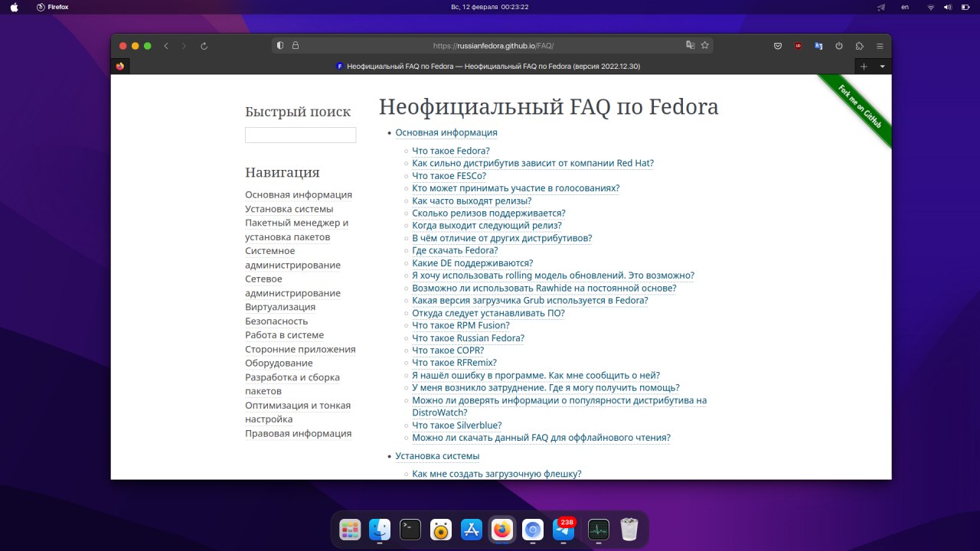Open the Wi-Fi status icon in top bar
Image resolution: width=980 pixels, height=551 pixels.
tap(931, 7)
